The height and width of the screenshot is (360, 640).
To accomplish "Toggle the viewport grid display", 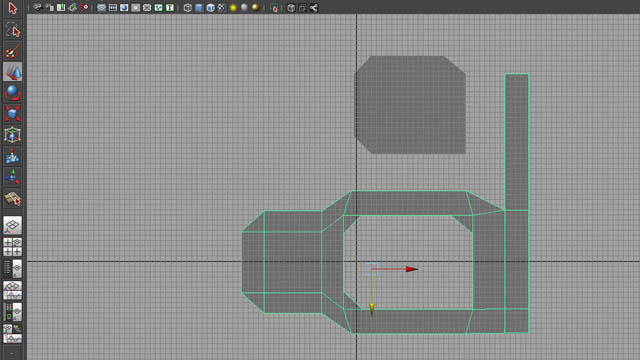I will [x=101, y=7].
